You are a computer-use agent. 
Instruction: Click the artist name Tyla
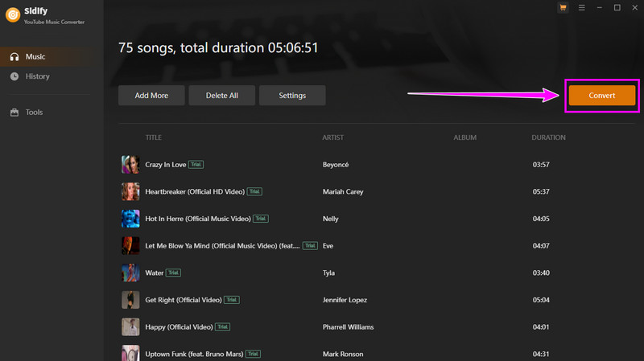(328, 273)
